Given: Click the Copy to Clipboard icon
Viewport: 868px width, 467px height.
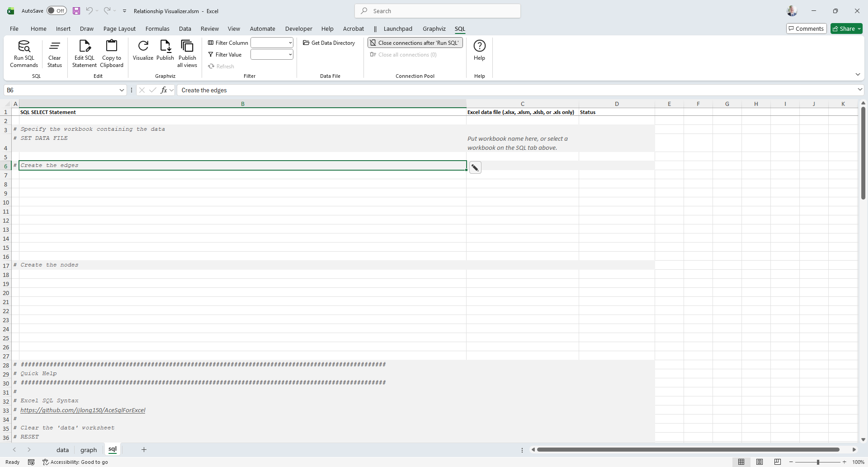Looking at the screenshot, I should pos(112,47).
